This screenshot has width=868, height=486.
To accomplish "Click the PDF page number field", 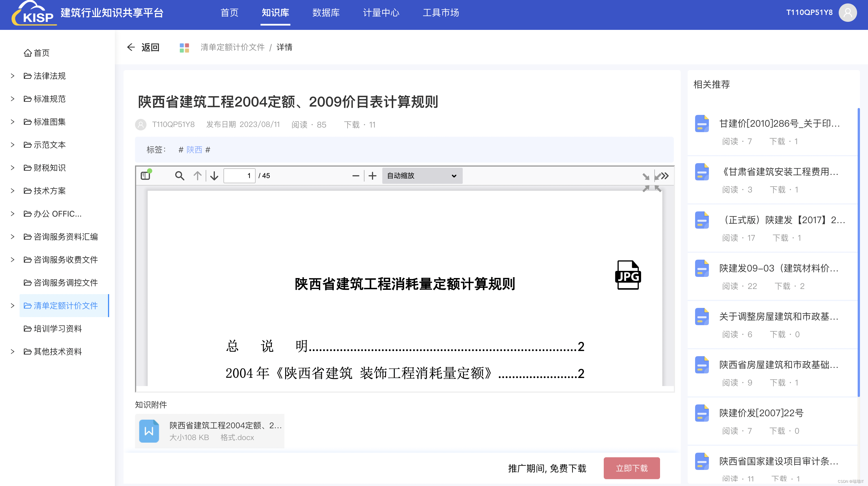I will [x=239, y=176].
